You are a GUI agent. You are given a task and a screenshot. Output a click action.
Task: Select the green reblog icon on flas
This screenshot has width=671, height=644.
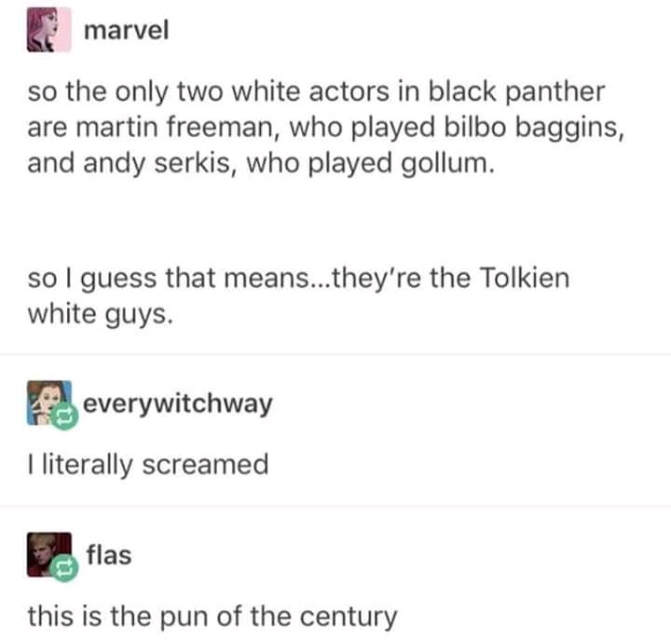click(64, 569)
